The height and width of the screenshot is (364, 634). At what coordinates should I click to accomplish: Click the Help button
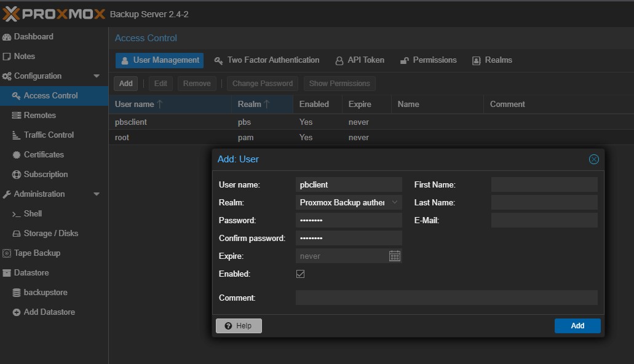pos(239,326)
